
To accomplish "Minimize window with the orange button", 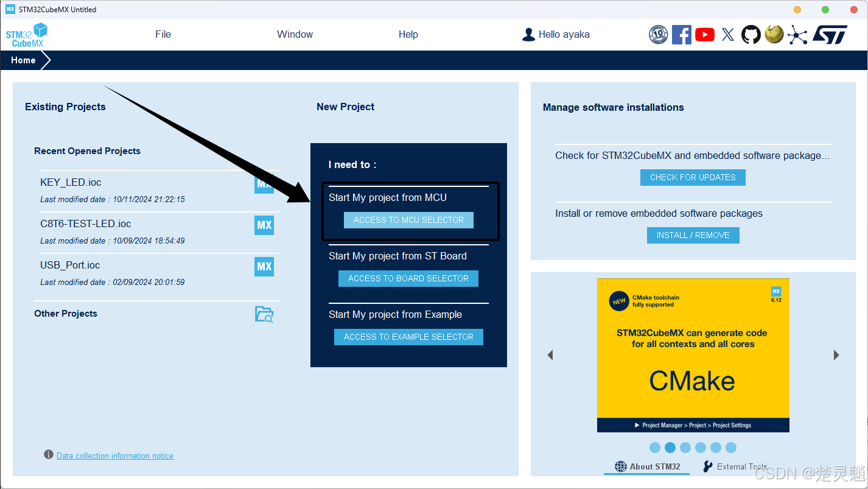I will tap(797, 10).
